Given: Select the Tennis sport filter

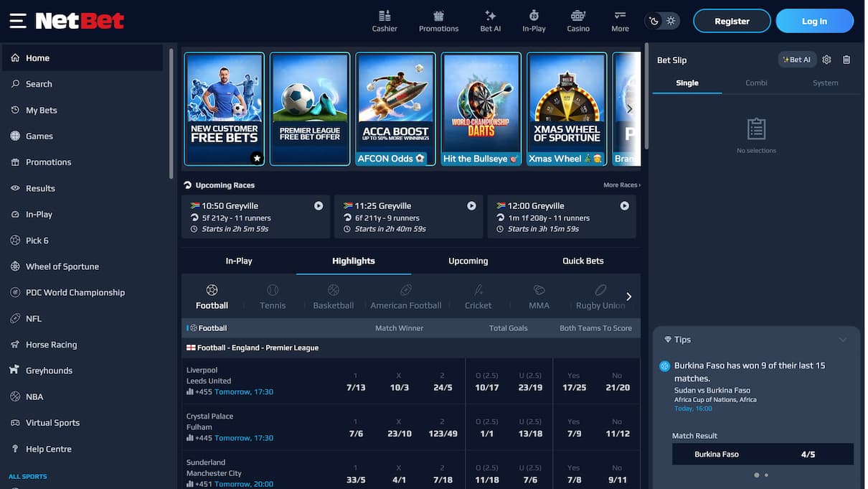Looking at the screenshot, I should click(272, 296).
